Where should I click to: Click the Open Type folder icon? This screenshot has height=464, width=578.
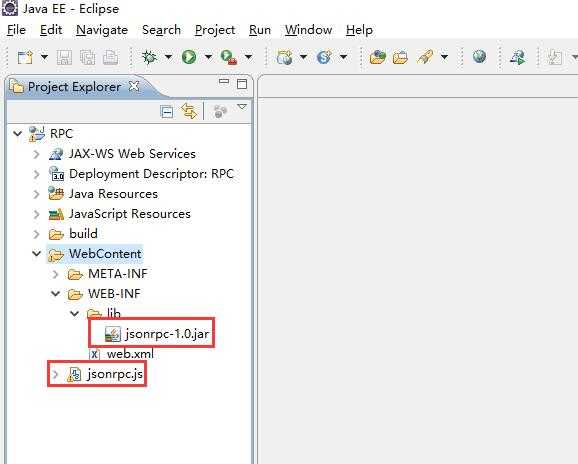pos(378,57)
